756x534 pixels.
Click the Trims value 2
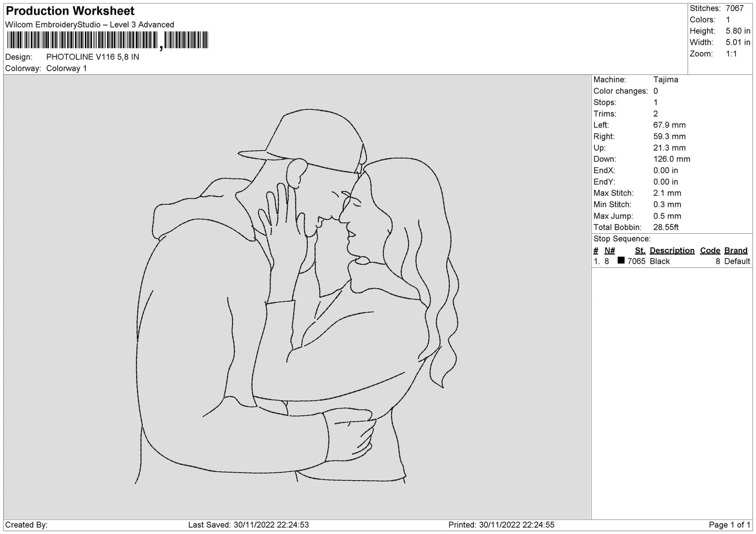(656, 113)
